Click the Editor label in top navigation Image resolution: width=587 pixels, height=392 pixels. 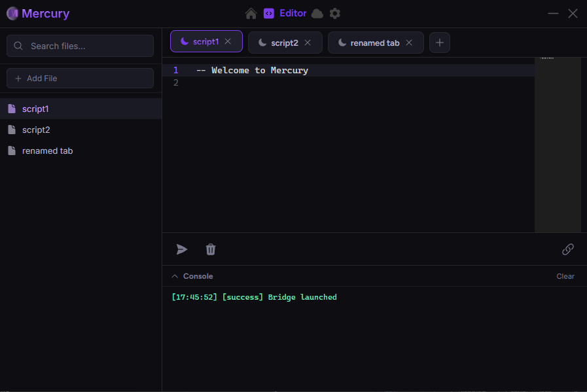[293, 14]
